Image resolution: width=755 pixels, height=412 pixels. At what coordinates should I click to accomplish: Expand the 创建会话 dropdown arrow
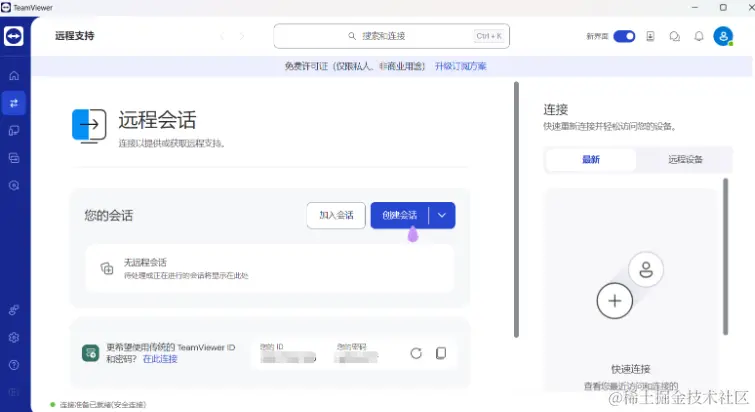(x=442, y=215)
